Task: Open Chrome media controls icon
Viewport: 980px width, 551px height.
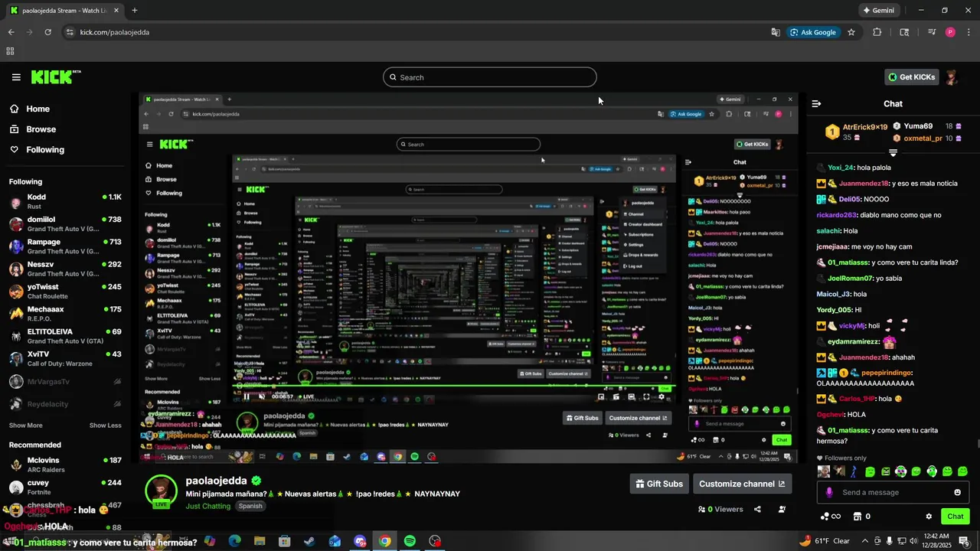Action: [932, 32]
